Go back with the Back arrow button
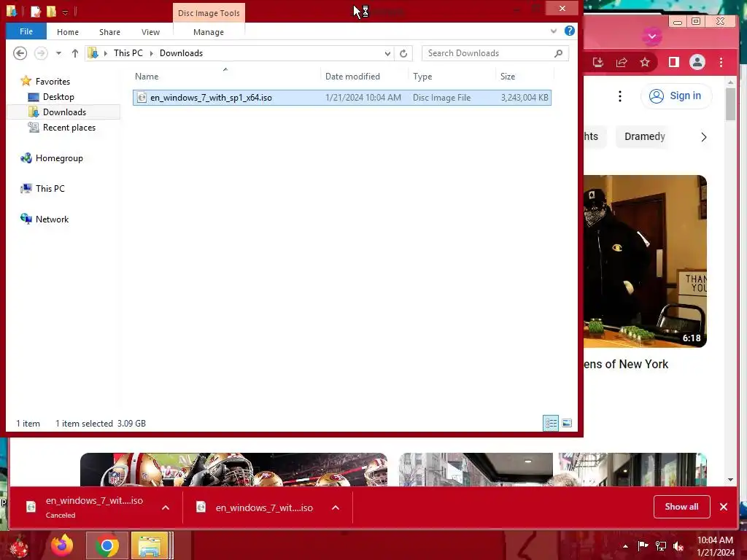Viewport: 747px width, 560px height. pyautogui.click(x=20, y=52)
